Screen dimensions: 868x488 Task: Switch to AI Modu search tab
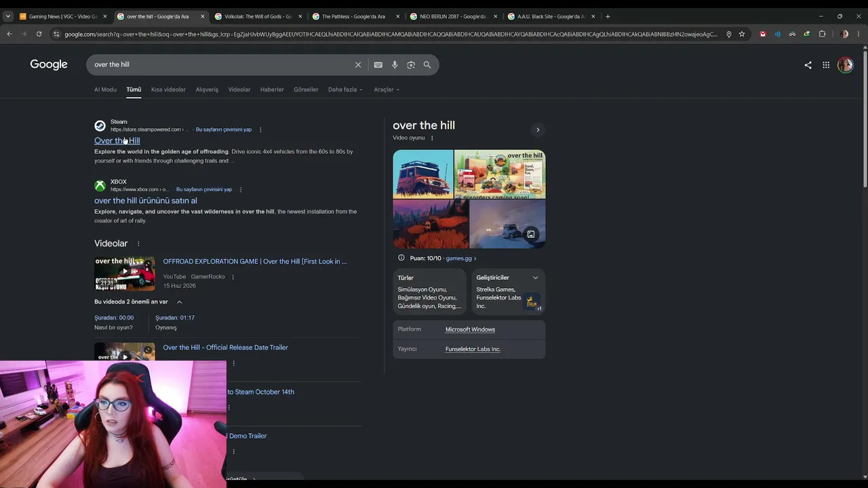pyautogui.click(x=105, y=89)
